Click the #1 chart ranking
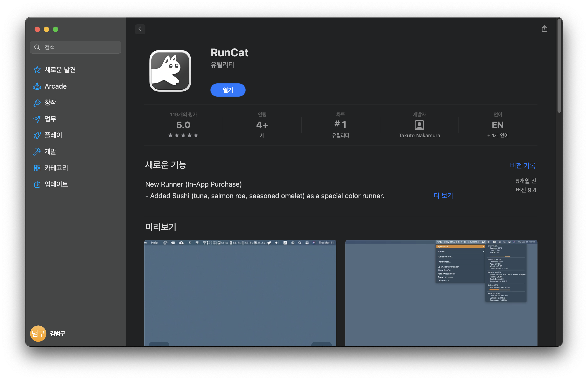 point(340,124)
